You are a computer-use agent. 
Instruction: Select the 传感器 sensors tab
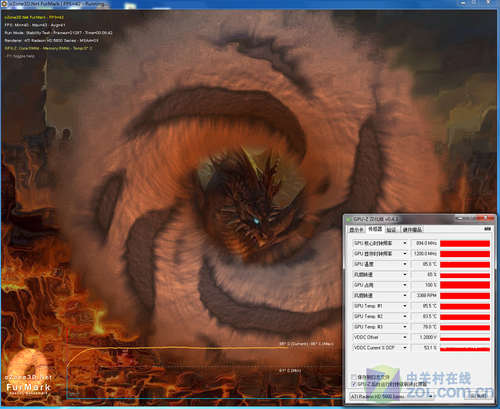click(x=375, y=229)
